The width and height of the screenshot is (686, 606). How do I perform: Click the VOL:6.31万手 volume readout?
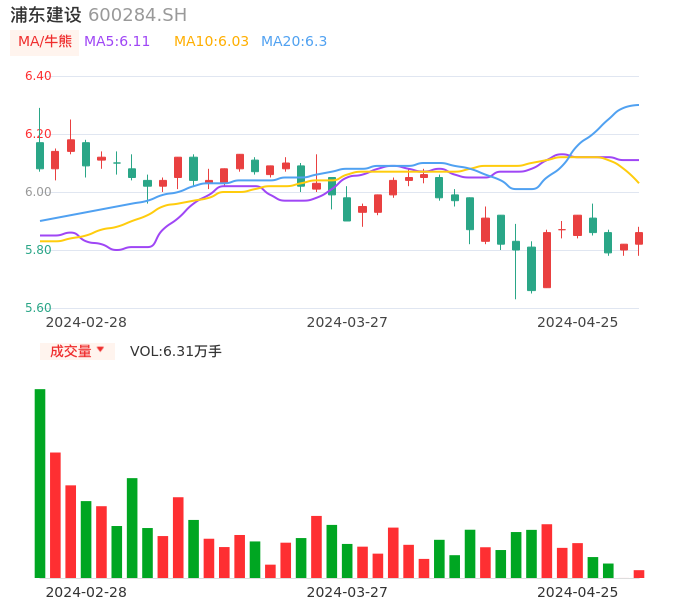click(176, 351)
